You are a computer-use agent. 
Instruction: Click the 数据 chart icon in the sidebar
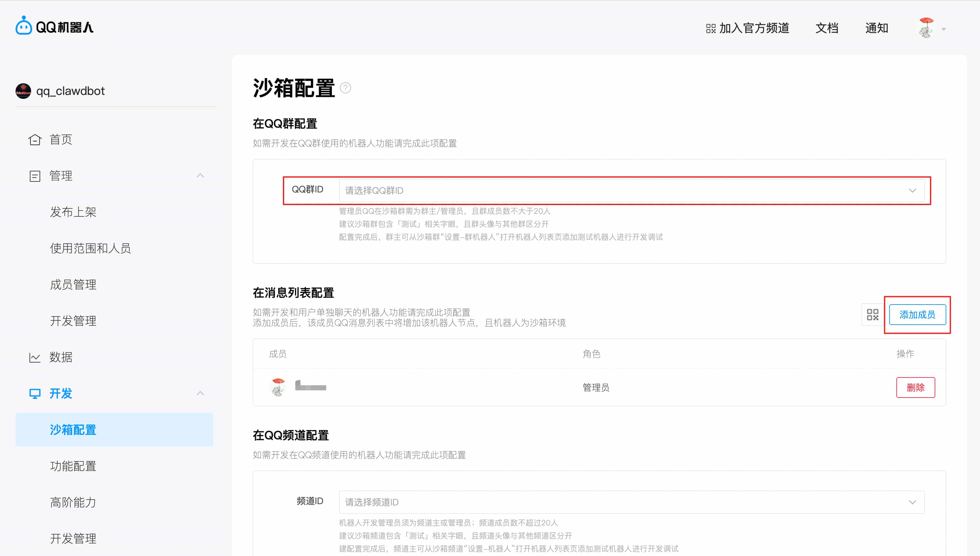coord(35,357)
